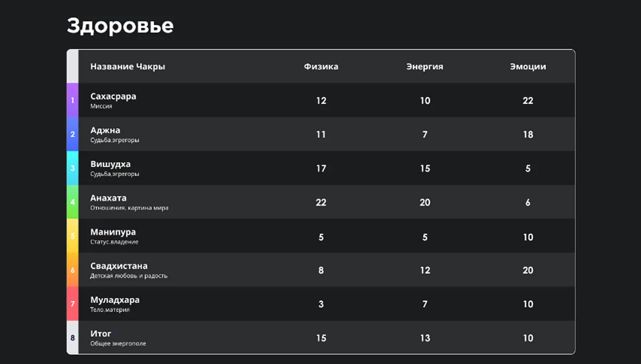Select the Свадхистана row name
Screen dimensions: 641x364
tap(119, 266)
